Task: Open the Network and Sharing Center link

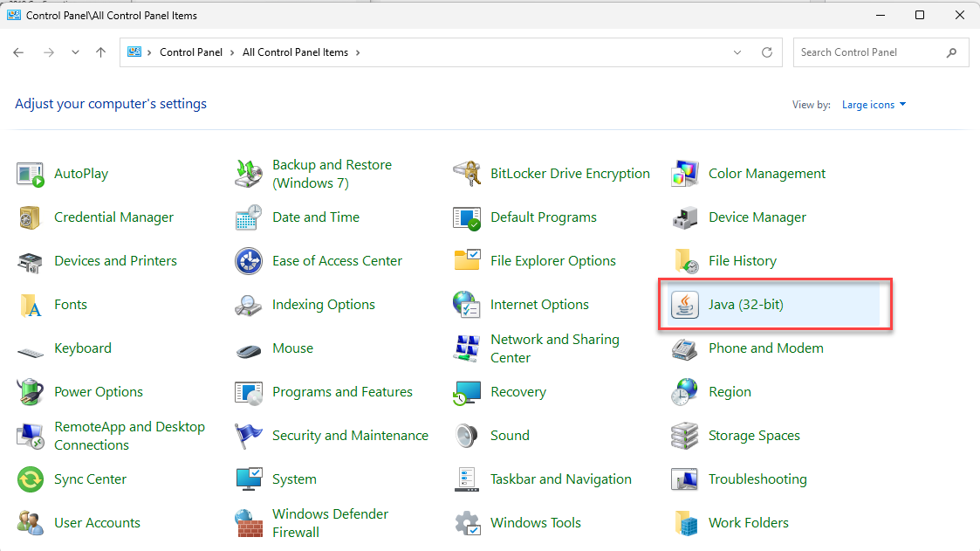Action: tap(554, 348)
